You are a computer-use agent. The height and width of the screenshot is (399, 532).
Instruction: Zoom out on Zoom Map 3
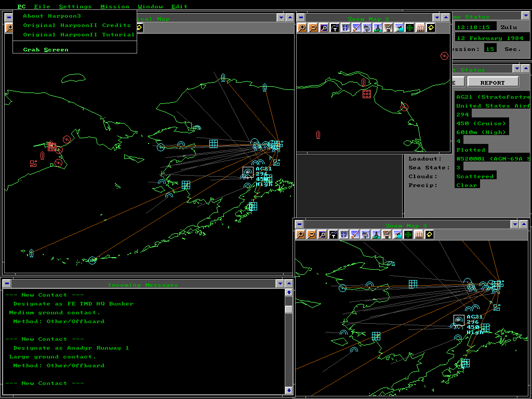(312, 234)
